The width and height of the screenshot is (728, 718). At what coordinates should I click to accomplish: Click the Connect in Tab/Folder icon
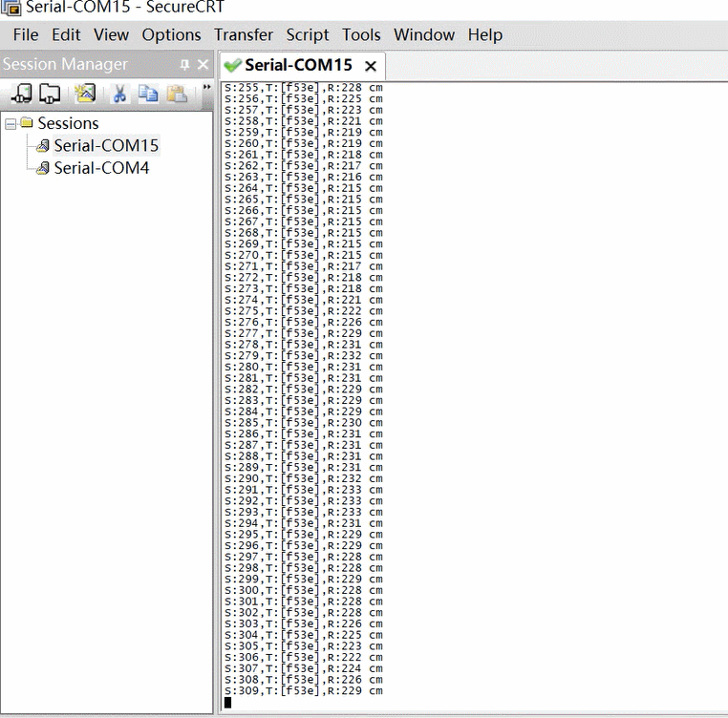(50, 94)
